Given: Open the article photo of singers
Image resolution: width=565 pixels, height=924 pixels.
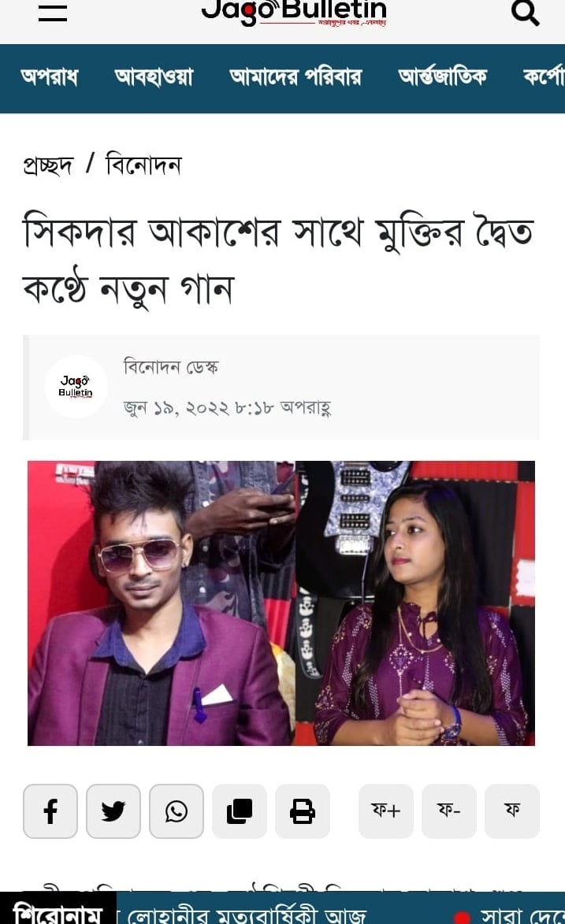Looking at the screenshot, I should (x=281, y=603).
